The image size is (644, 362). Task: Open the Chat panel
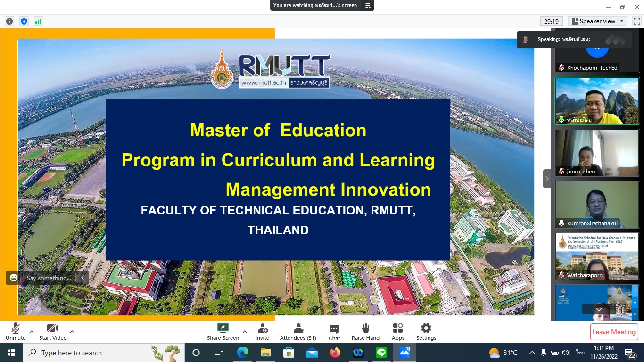tap(334, 331)
